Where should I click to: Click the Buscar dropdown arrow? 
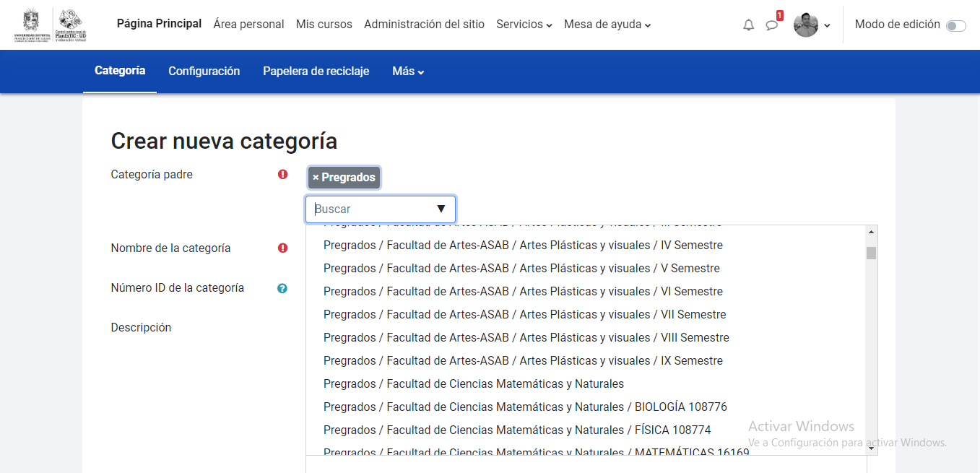click(x=441, y=209)
